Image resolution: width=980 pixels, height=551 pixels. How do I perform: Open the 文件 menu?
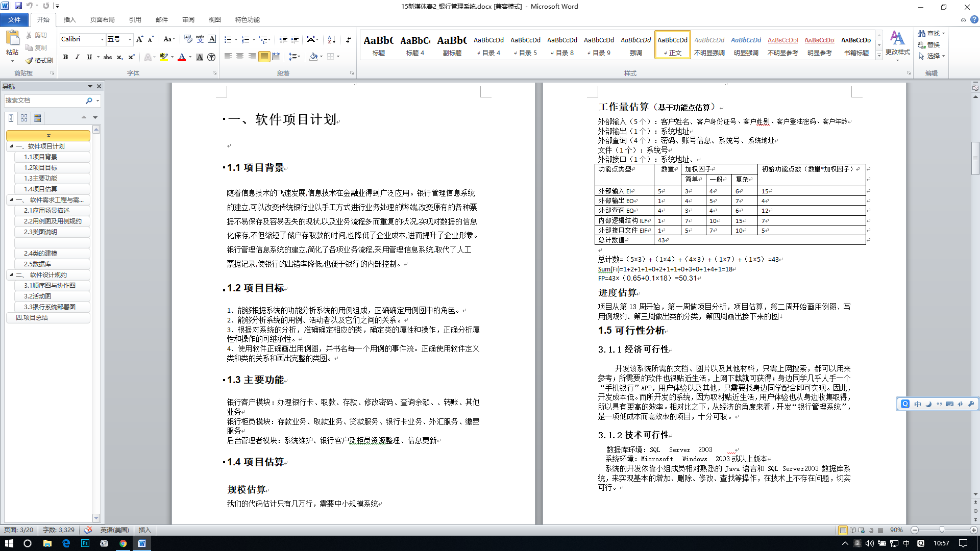click(14, 19)
